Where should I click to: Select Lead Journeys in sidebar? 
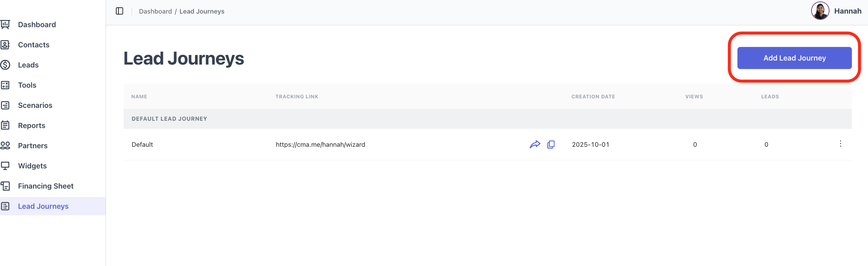pyautogui.click(x=43, y=206)
